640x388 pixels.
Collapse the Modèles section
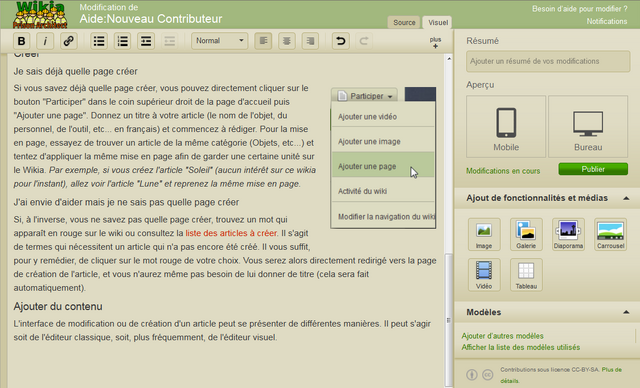click(x=626, y=313)
